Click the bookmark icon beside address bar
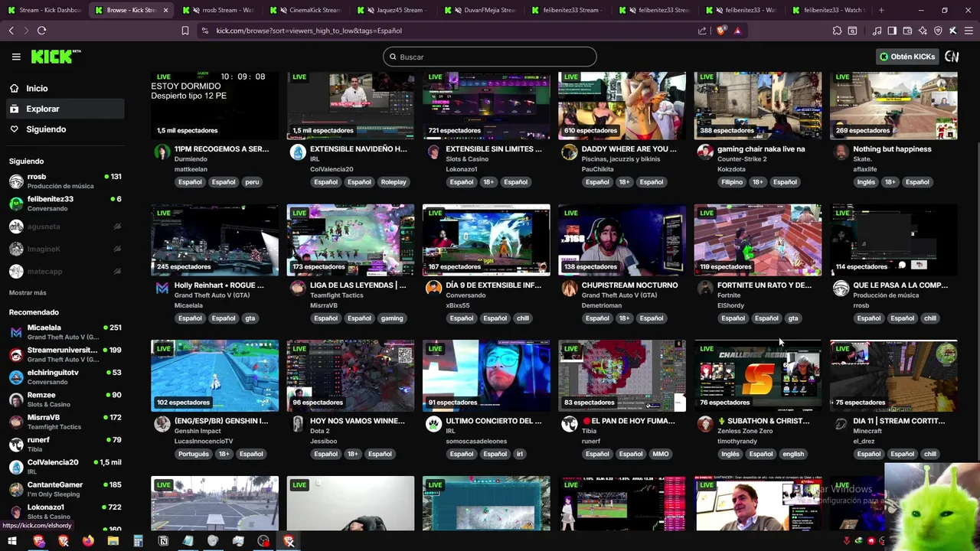 [x=185, y=31]
